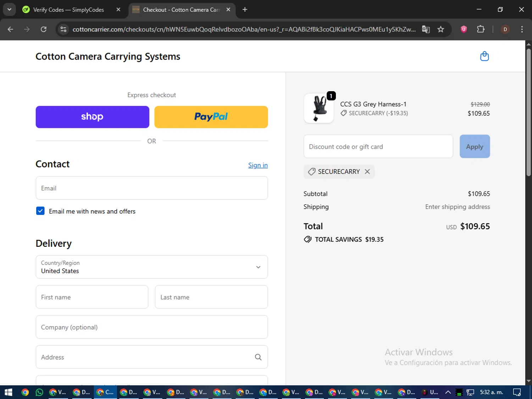Viewport: 532px width, 399px height.
Task: Click the Express checkout label
Action: point(151,95)
